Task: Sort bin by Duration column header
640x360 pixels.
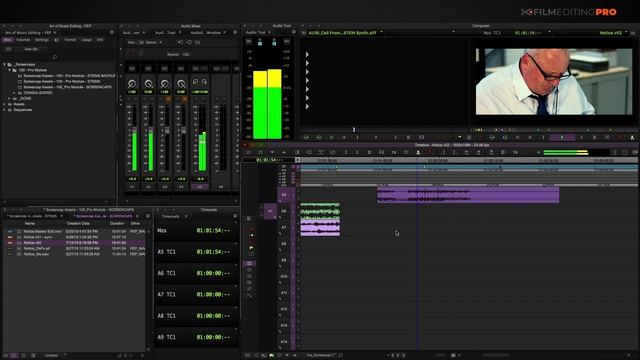Action: [x=117, y=224]
